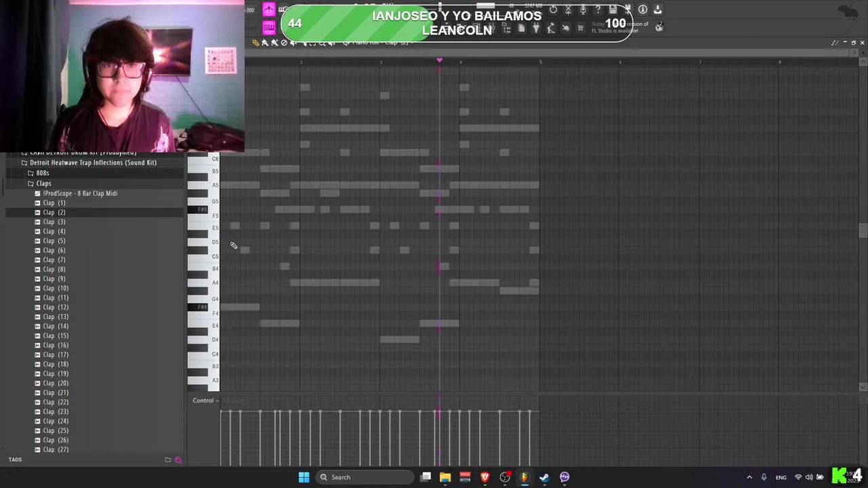
Task: Click the TAGS label in browser
Action: coord(15,460)
